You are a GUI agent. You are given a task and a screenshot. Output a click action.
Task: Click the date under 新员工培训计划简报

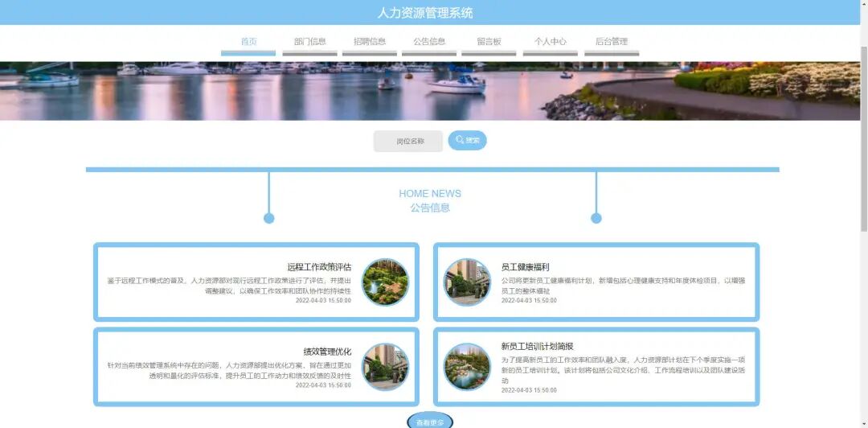point(529,390)
